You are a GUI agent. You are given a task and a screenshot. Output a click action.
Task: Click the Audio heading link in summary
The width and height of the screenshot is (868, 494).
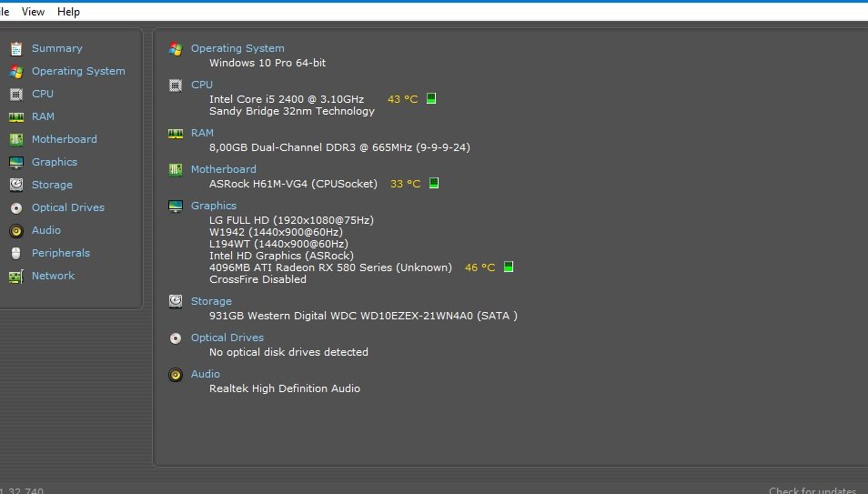coord(206,374)
